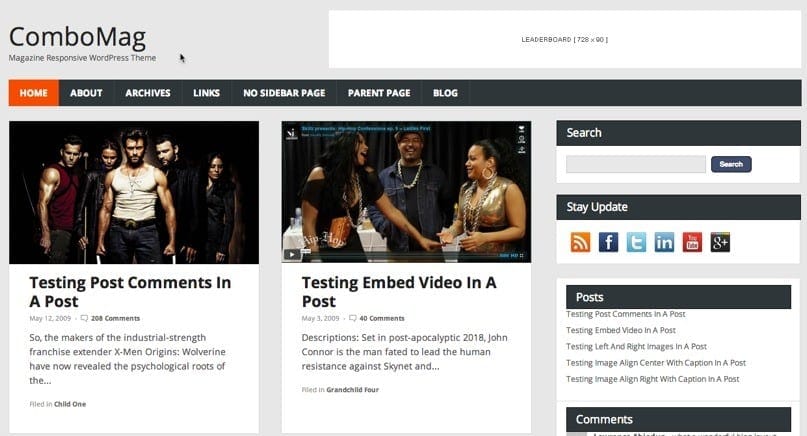Click the YouTube social icon
Image resolution: width=807 pixels, height=436 pixels.
pos(692,242)
